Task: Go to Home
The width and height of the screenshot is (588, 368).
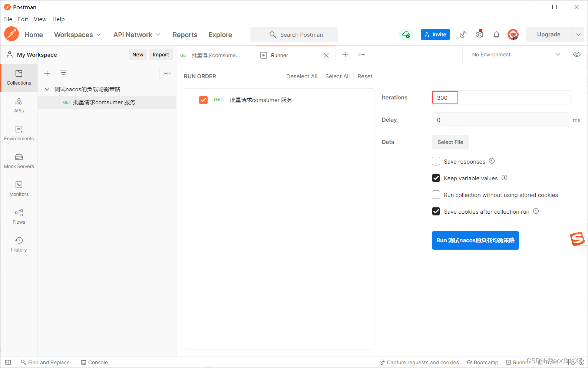Action: (x=34, y=34)
